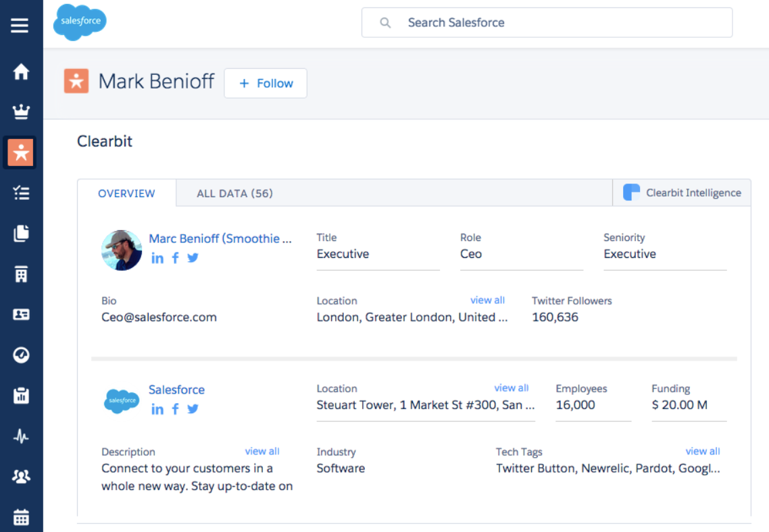Click the Funding value $ 20.00 M
This screenshot has height=532, width=769.
tap(679, 404)
